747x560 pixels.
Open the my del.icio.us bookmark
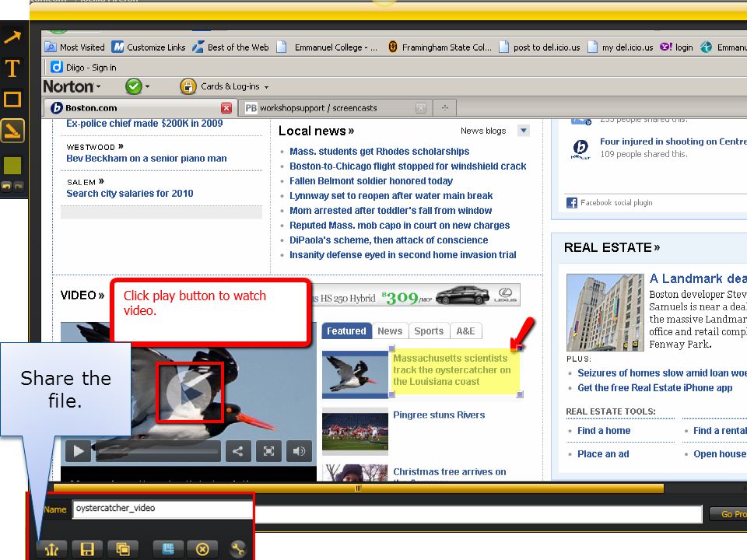pos(620,47)
